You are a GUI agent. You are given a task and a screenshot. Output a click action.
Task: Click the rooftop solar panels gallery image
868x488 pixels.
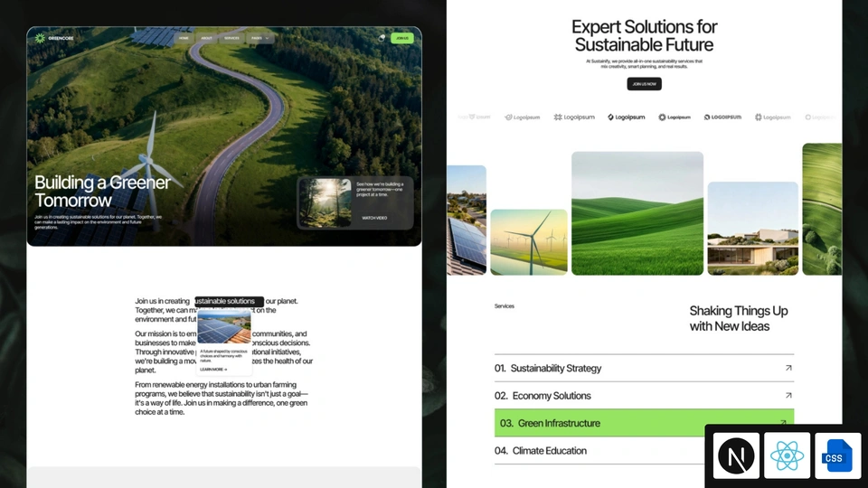click(x=467, y=220)
